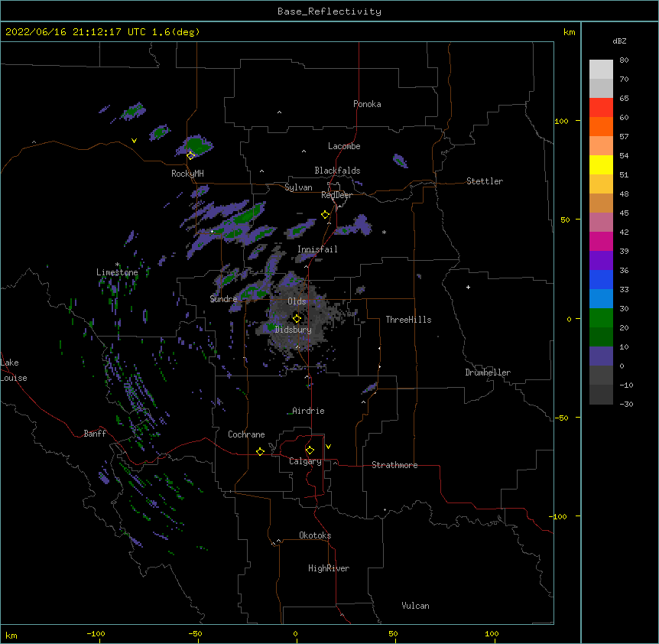The height and width of the screenshot is (644, 659).
Task: Click the yellow V marker northeast of Calgary
Action: pyautogui.click(x=328, y=447)
